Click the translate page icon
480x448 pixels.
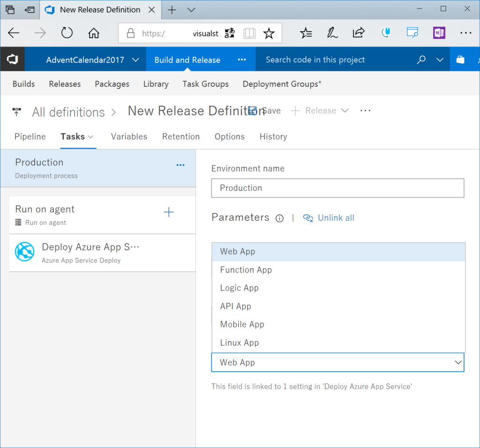point(230,33)
